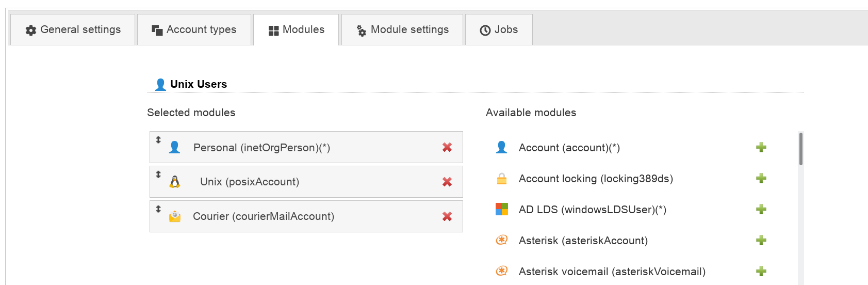Click the Unix penguin icon
The width and height of the screenshot is (868, 285).
pyautogui.click(x=175, y=182)
